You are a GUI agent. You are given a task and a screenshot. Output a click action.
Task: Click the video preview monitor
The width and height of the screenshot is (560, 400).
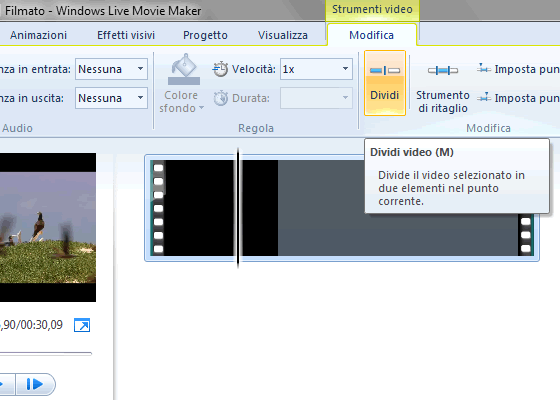point(48,228)
